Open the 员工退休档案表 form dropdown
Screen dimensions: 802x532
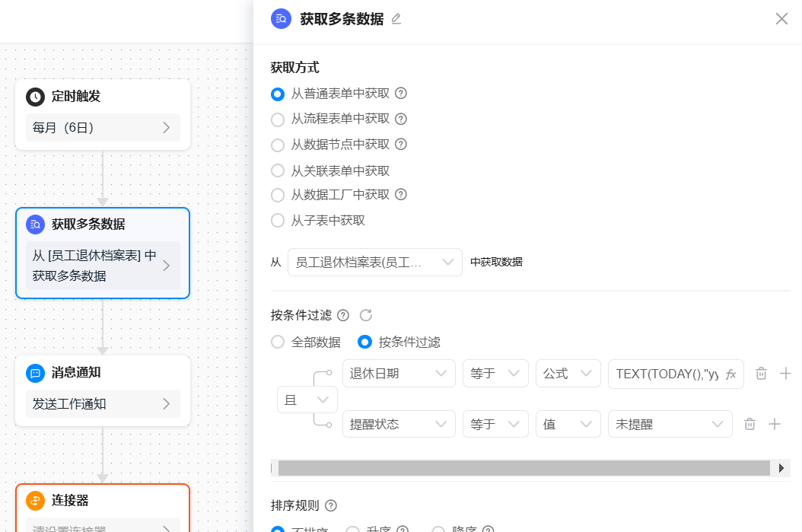pyautogui.click(x=375, y=263)
